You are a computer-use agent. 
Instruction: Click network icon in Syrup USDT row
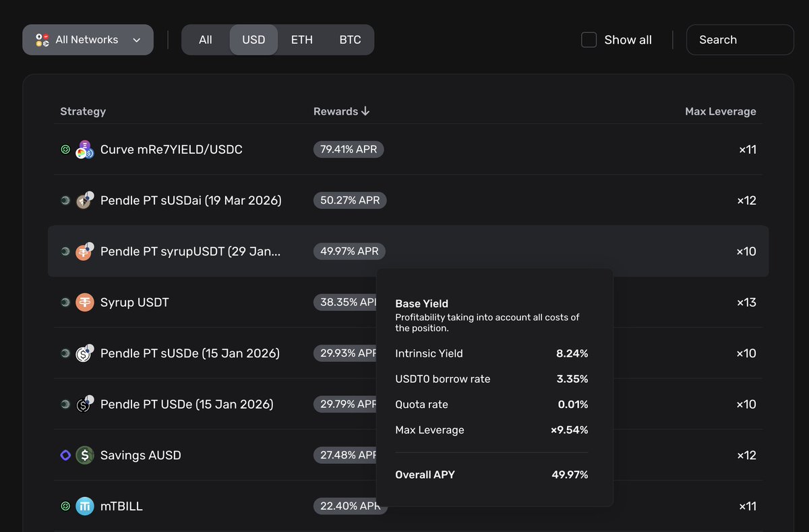point(65,302)
